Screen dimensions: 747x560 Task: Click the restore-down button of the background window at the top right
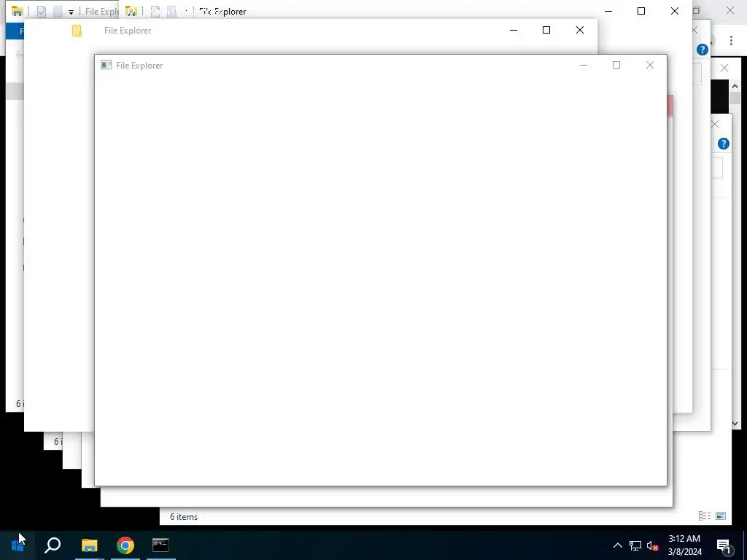pos(697,10)
